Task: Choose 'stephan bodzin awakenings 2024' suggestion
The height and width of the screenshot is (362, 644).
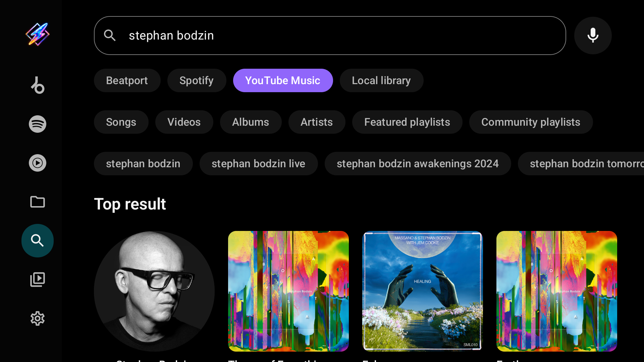Action: (418, 164)
